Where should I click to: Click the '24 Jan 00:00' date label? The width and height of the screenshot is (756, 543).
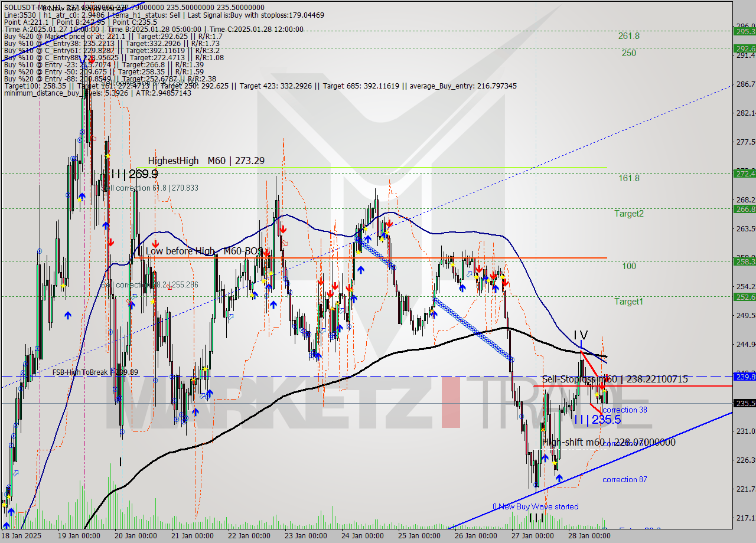coord(363,536)
